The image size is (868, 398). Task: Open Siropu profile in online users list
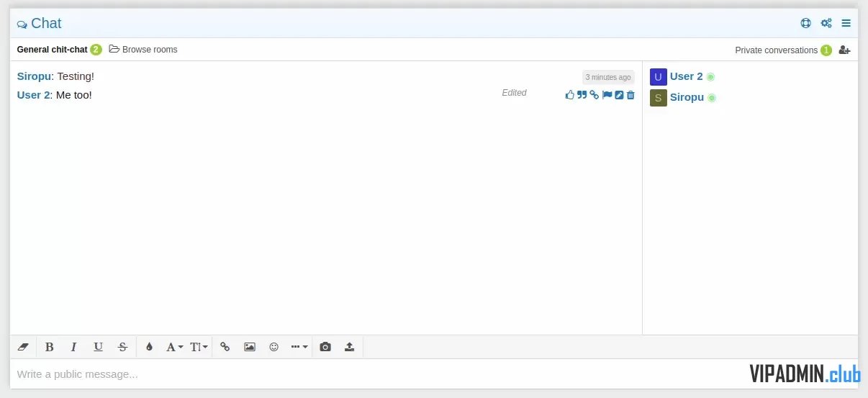pyautogui.click(x=687, y=97)
